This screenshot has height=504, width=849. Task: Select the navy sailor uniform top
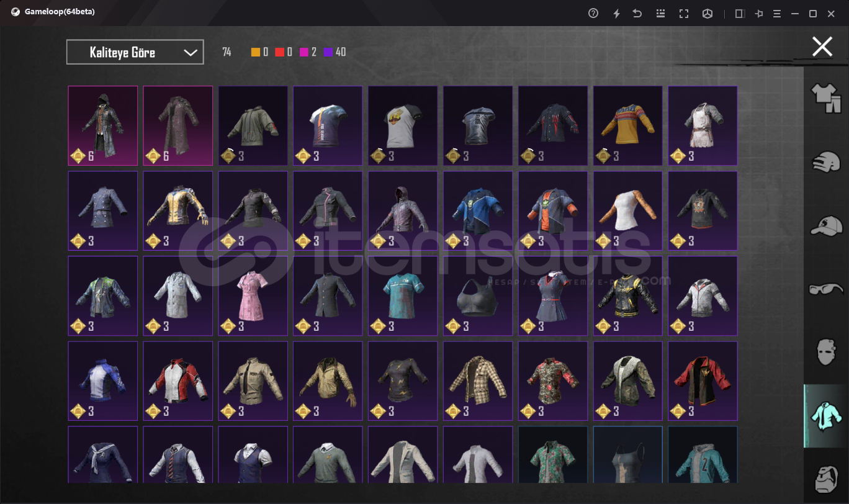[x=103, y=454]
